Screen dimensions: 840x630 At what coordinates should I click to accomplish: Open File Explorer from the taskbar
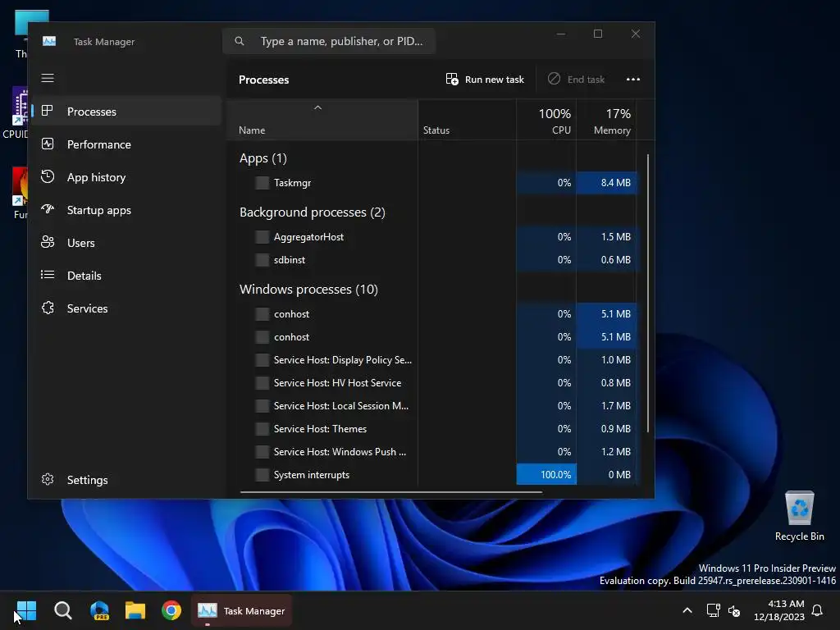135,610
